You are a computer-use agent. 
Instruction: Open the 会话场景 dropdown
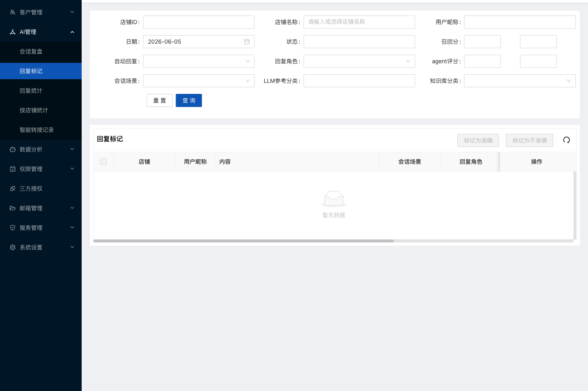coord(198,81)
